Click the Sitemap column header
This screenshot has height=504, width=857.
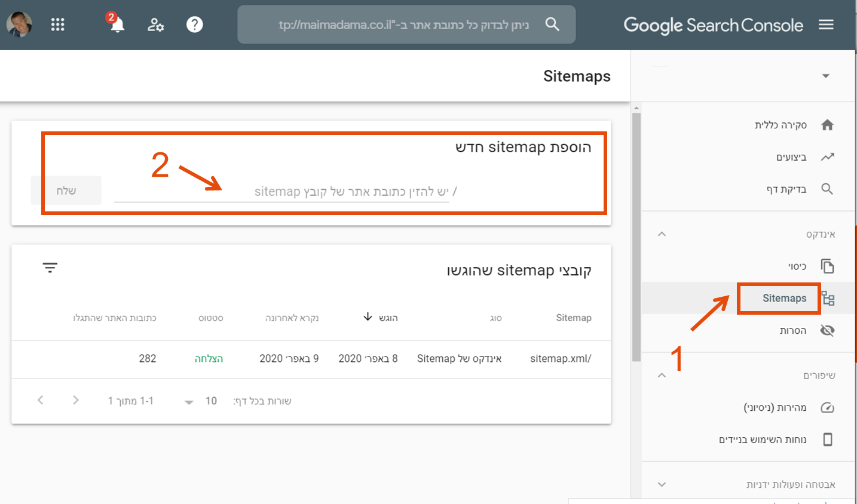[574, 318]
